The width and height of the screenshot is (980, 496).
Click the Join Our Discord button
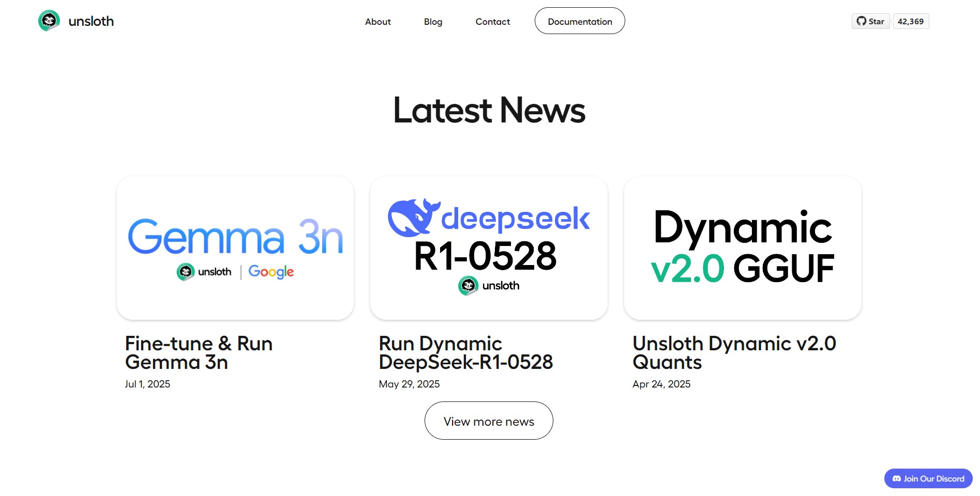[928, 478]
